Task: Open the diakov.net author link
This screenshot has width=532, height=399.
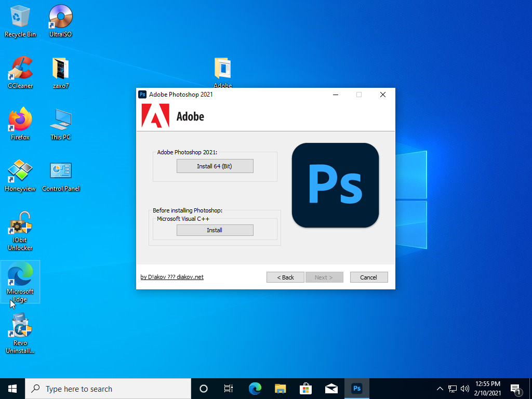Action: point(172,277)
